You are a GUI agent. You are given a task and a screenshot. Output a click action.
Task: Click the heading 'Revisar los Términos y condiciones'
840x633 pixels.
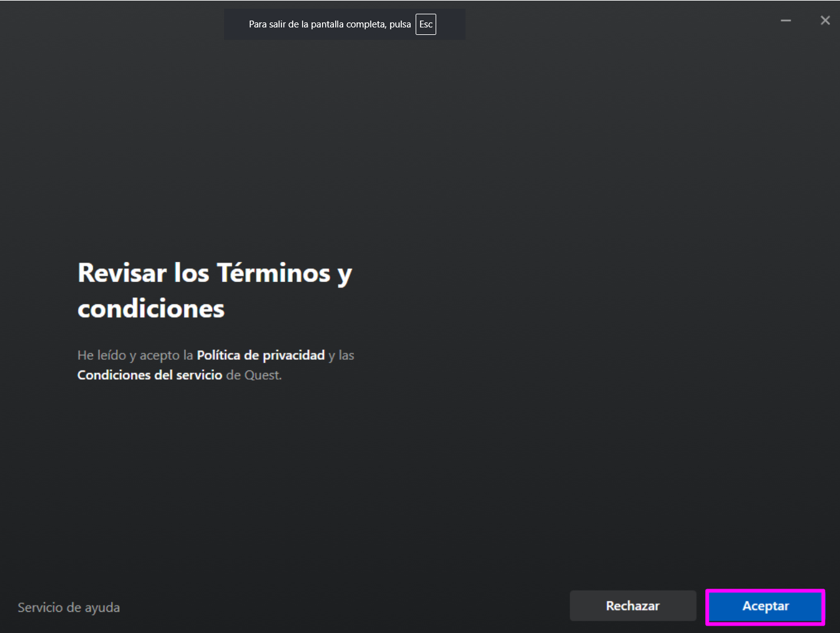coord(215,291)
